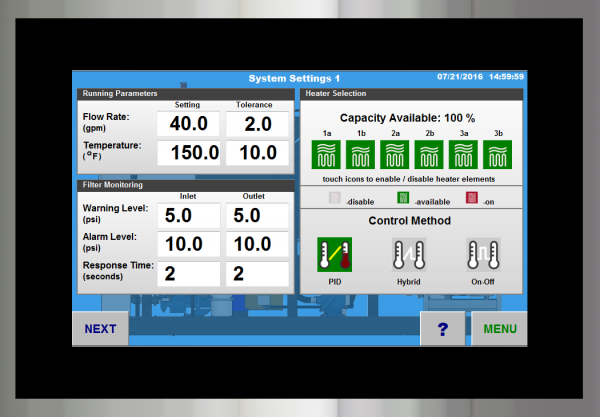This screenshot has height=417, width=600.
Task: Edit Temperature setting value 150.0
Action: (x=188, y=153)
